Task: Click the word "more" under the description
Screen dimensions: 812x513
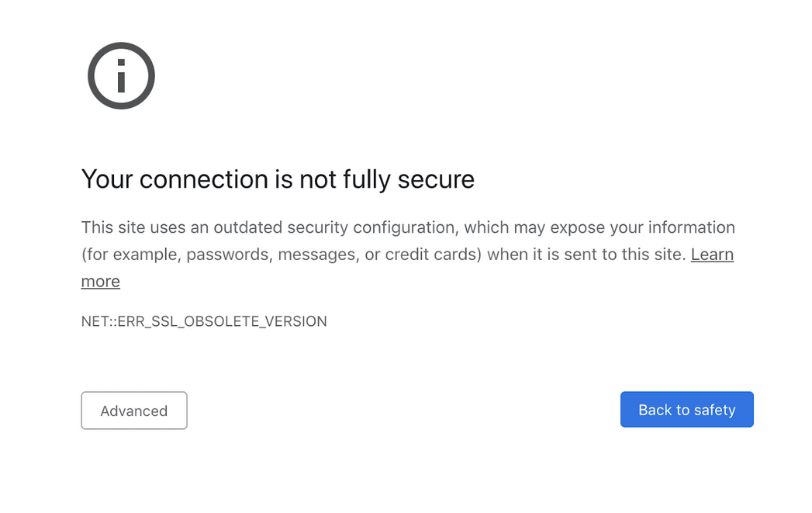Action: (x=101, y=282)
